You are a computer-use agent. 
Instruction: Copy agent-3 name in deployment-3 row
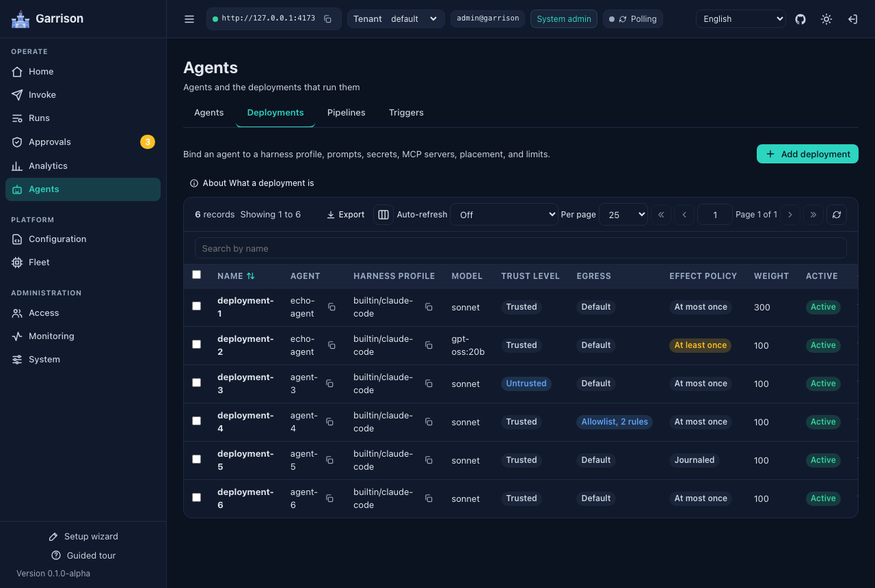tap(329, 384)
